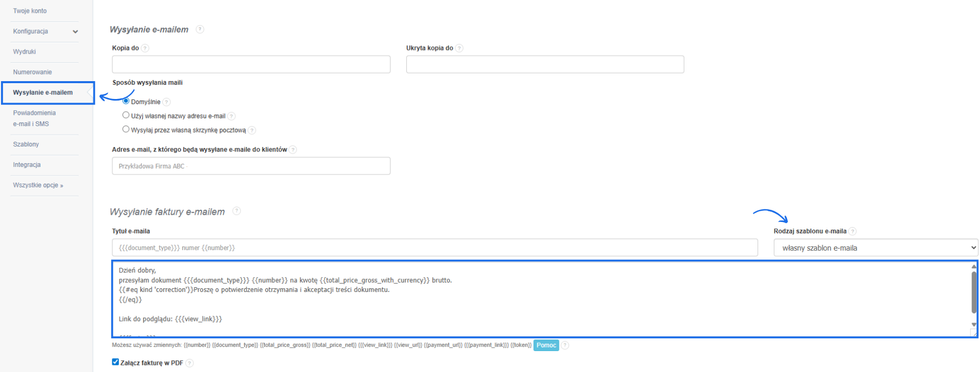The width and height of the screenshot is (980, 372).
Task: Click the Tytuł e-maila input field
Action: 435,247
